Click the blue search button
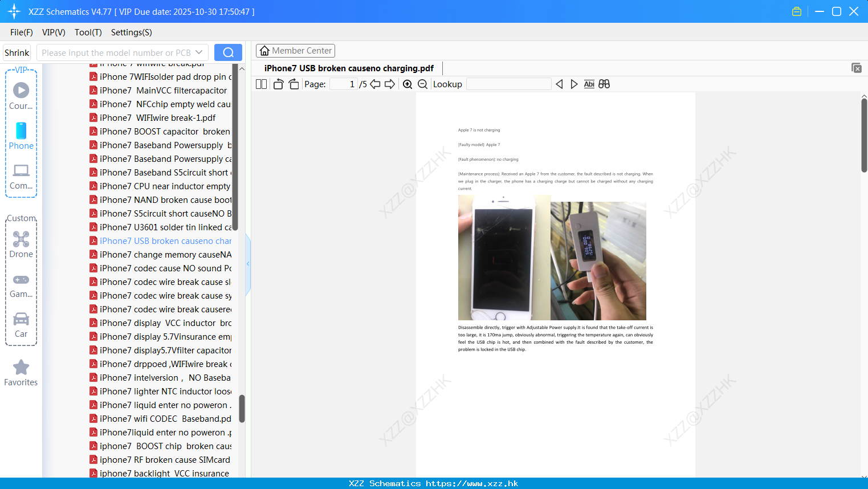Image resolution: width=868 pixels, height=489 pixels. 228,52
